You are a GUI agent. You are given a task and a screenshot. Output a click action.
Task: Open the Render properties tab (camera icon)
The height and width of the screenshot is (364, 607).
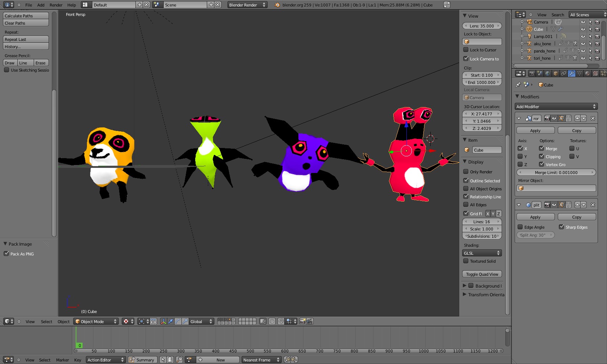[x=532, y=73]
